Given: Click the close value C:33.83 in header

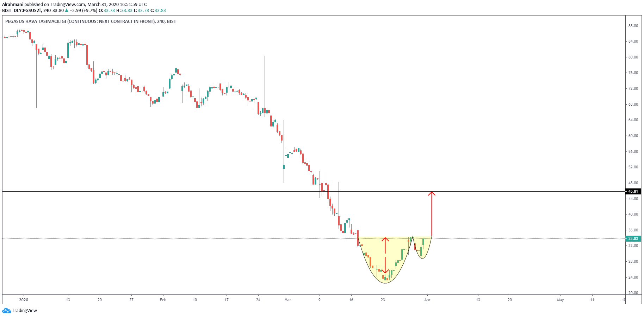Looking at the screenshot, I should click(x=158, y=11).
